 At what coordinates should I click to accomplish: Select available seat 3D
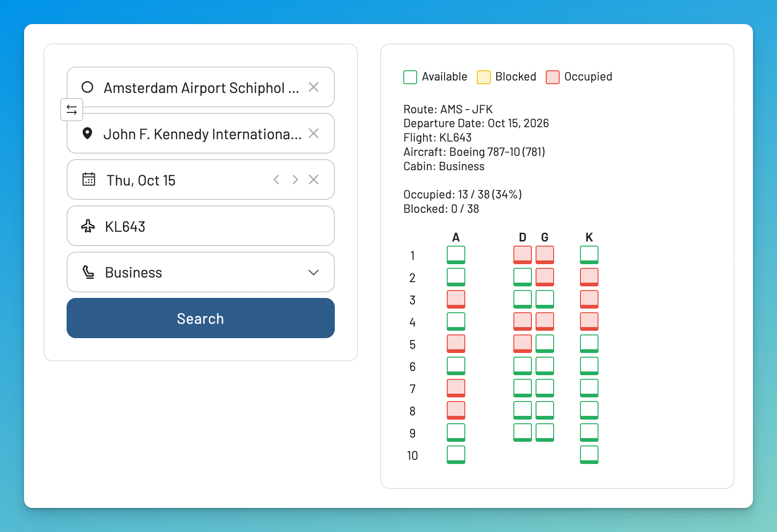click(x=523, y=299)
